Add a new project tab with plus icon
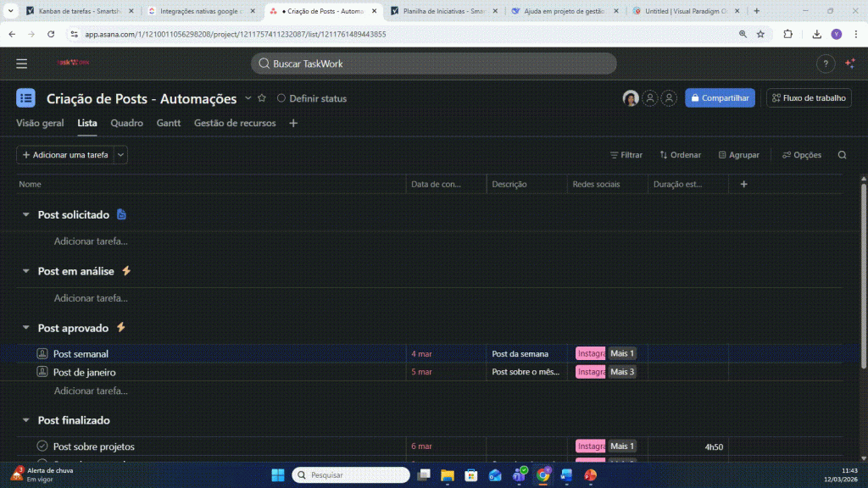This screenshot has height=488, width=868. (x=293, y=123)
